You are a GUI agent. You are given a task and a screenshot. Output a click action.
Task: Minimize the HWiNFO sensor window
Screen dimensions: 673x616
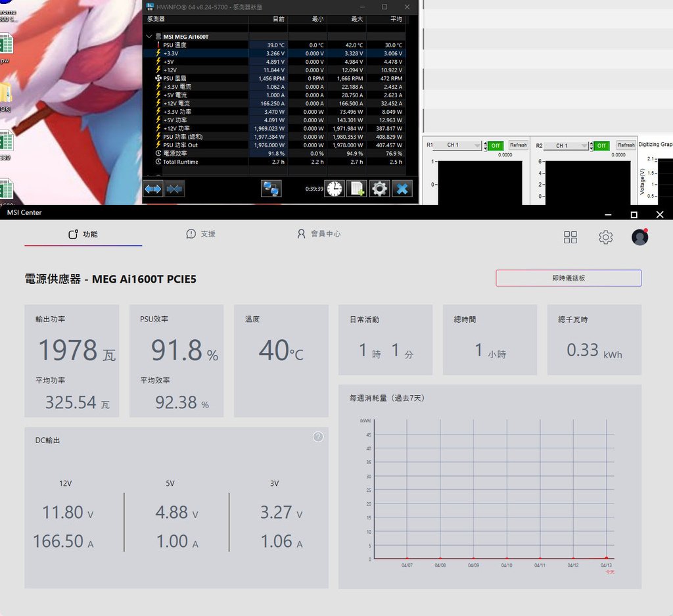tap(362, 7)
